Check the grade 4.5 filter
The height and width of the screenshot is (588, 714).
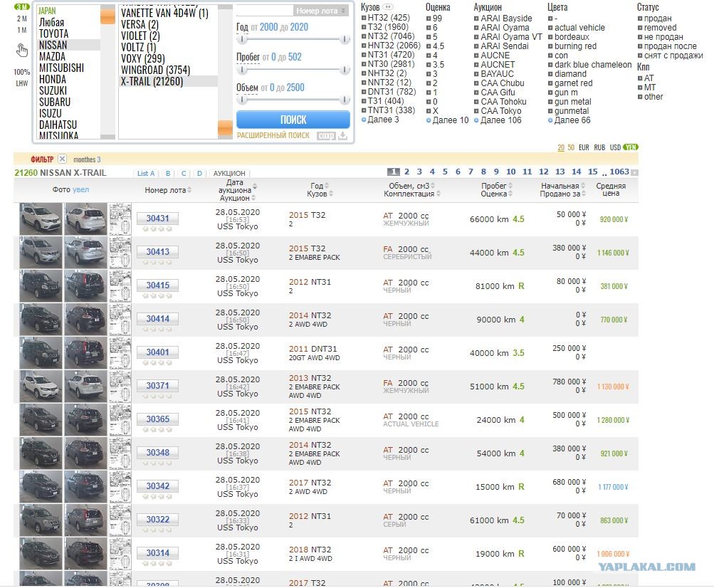[x=429, y=46]
